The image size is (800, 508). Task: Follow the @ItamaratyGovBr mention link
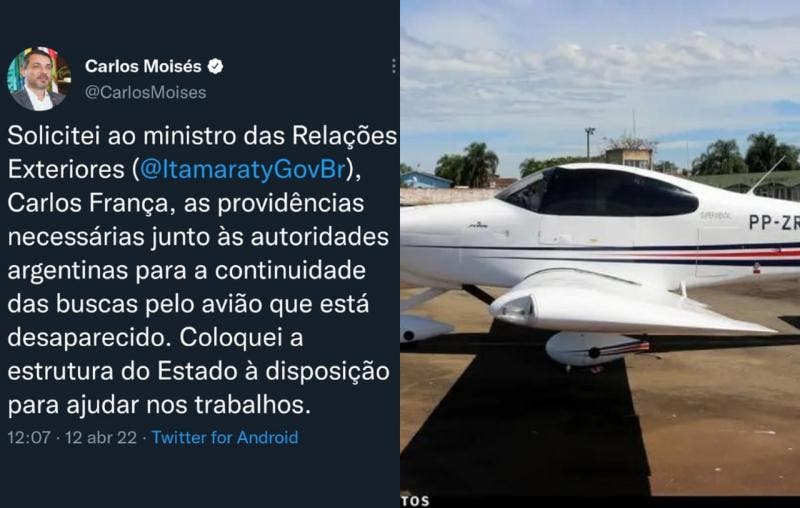click(243, 169)
